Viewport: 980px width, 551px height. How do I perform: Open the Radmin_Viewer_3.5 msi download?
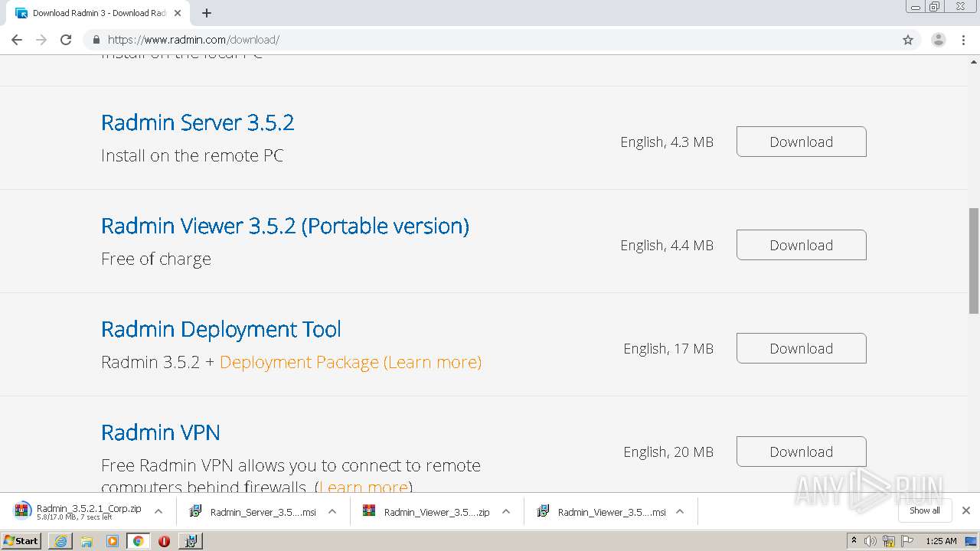(x=601, y=512)
